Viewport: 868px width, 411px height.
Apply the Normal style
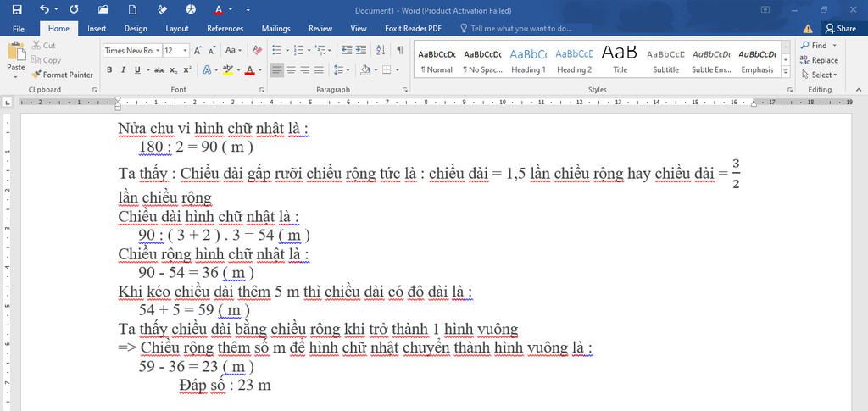pyautogui.click(x=437, y=59)
